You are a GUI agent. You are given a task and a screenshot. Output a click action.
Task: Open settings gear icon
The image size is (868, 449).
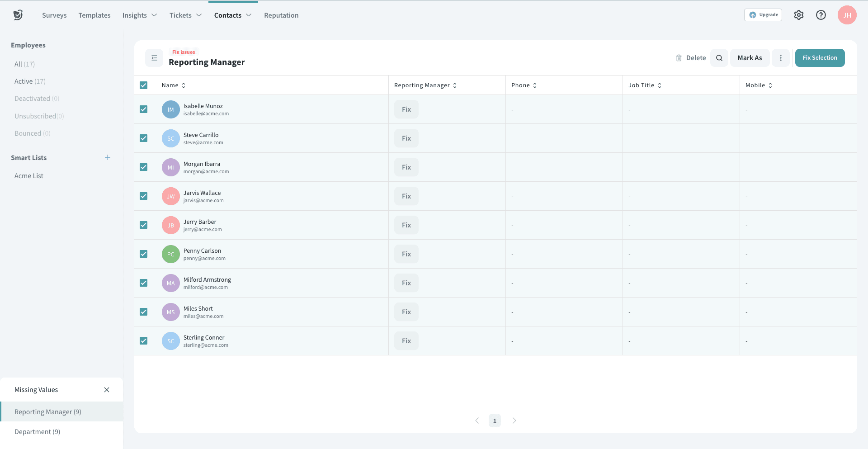point(799,15)
